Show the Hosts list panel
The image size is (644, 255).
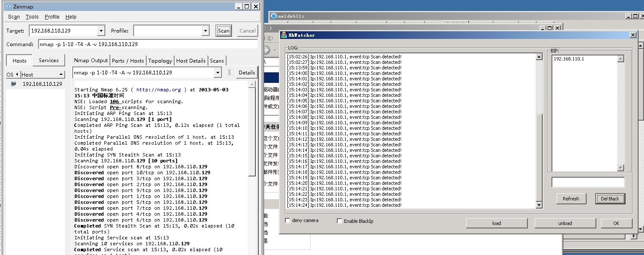[19, 60]
